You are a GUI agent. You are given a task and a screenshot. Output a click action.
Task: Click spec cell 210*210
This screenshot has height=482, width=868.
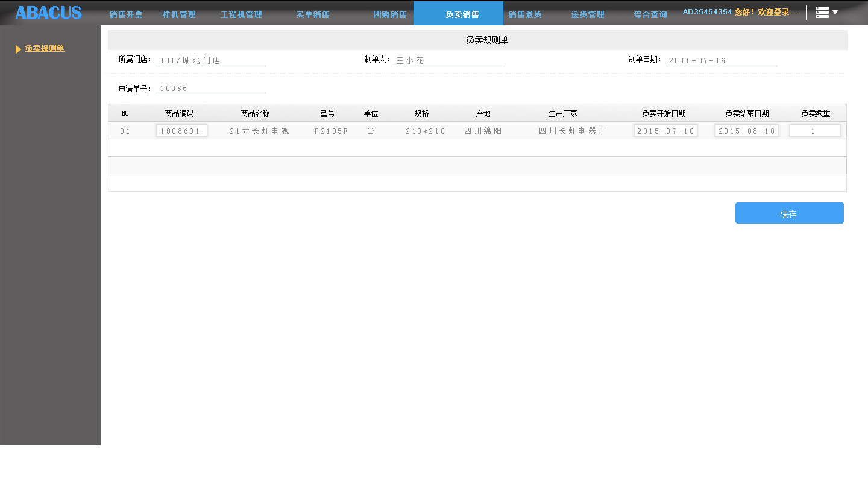(426, 131)
